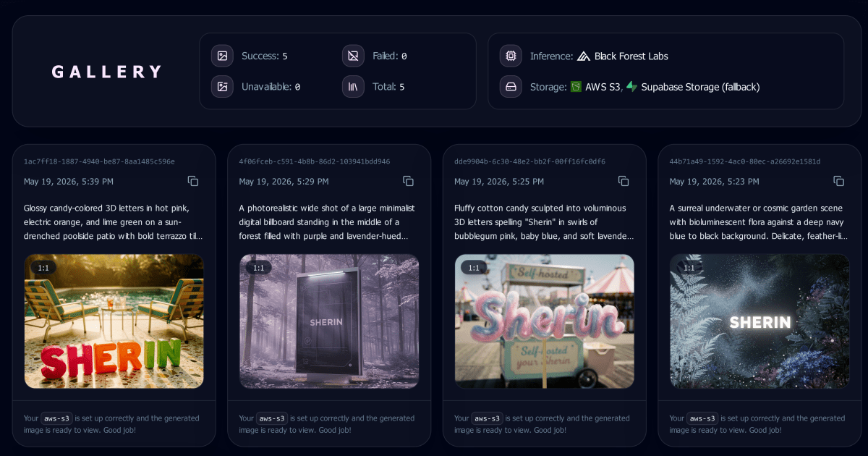This screenshot has height=456, width=868.
Task: Click the 1:1 badge on cotton candy image
Action: [474, 268]
